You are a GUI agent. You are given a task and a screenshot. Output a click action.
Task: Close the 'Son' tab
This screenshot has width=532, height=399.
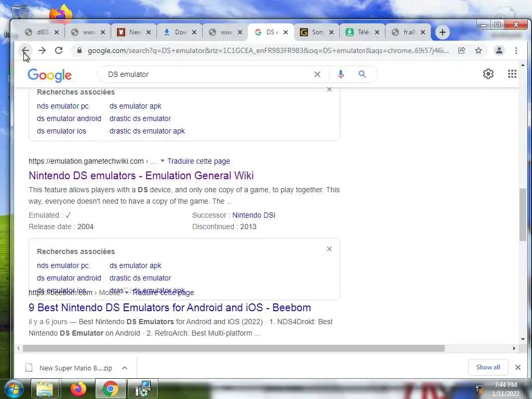point(331,32)
